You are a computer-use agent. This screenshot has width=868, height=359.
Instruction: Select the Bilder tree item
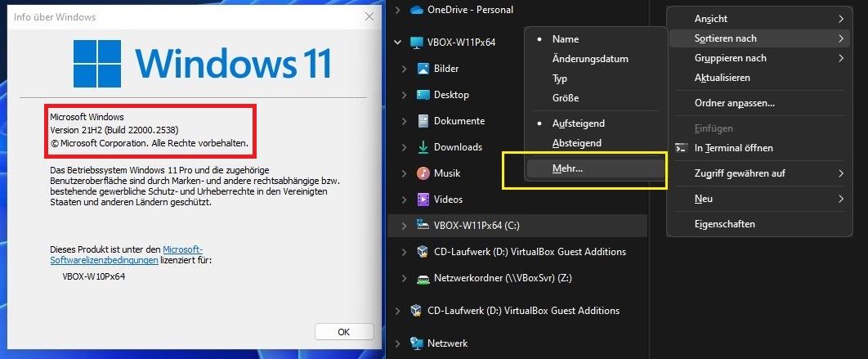pos(517,69)
